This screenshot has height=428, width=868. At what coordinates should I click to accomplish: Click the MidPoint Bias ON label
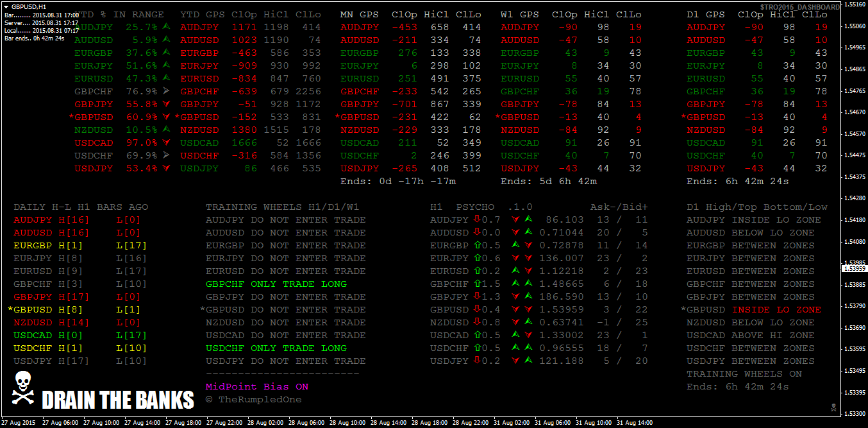[256, 387]
